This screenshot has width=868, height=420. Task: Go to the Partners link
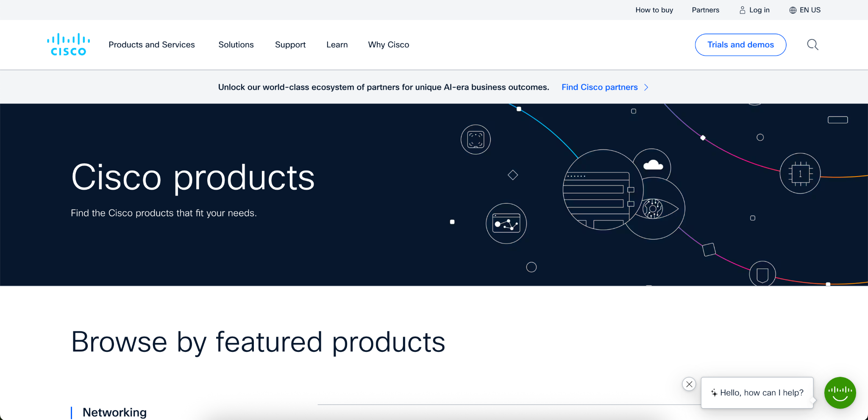pyautogui.click(x=705, y=10)
